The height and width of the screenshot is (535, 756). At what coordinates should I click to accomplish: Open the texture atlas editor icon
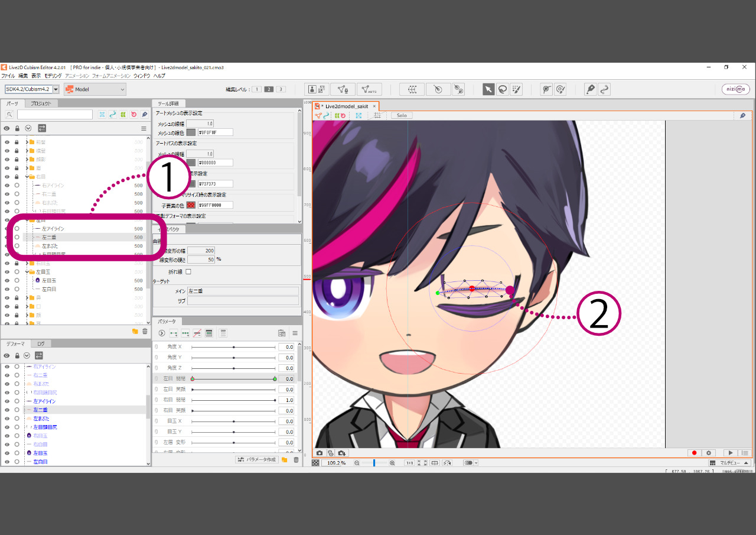click(x=317, y=89)
